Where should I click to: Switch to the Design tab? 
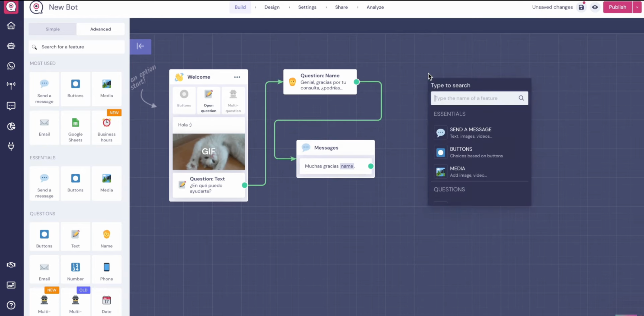coord(272,7)
